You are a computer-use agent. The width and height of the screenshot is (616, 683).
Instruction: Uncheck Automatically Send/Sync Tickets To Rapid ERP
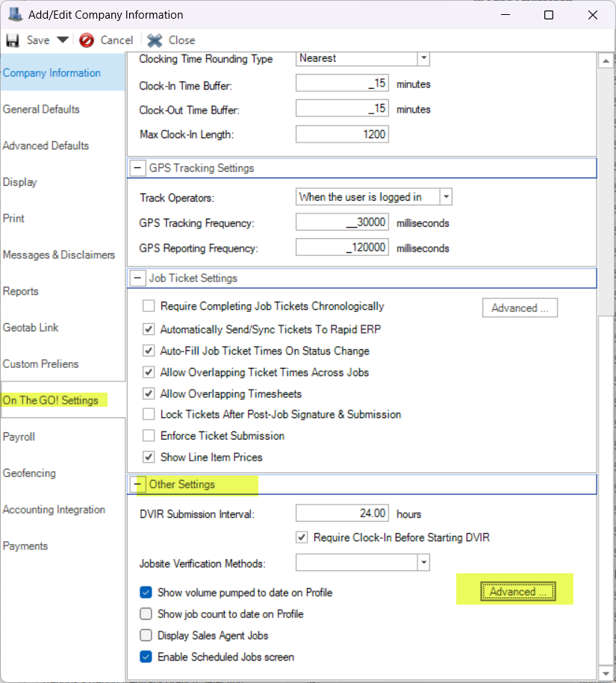[149, 329]
